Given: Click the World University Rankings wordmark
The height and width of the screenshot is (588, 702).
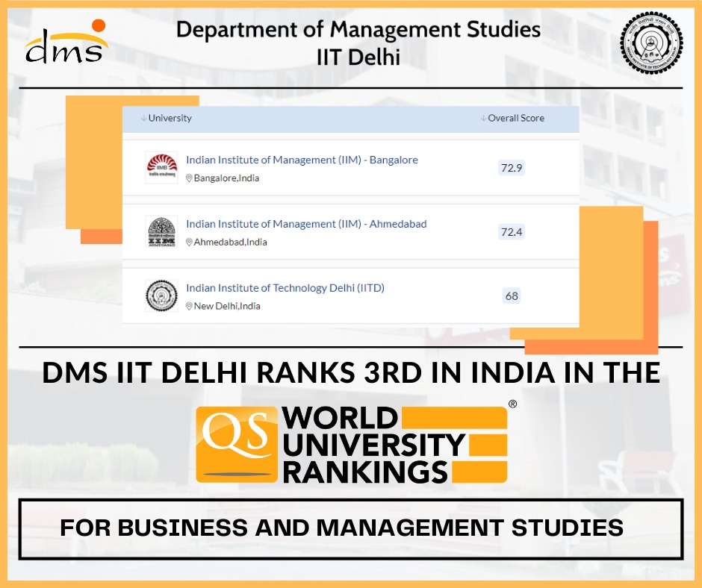Looking at the screenshot, I should (373, 445).
